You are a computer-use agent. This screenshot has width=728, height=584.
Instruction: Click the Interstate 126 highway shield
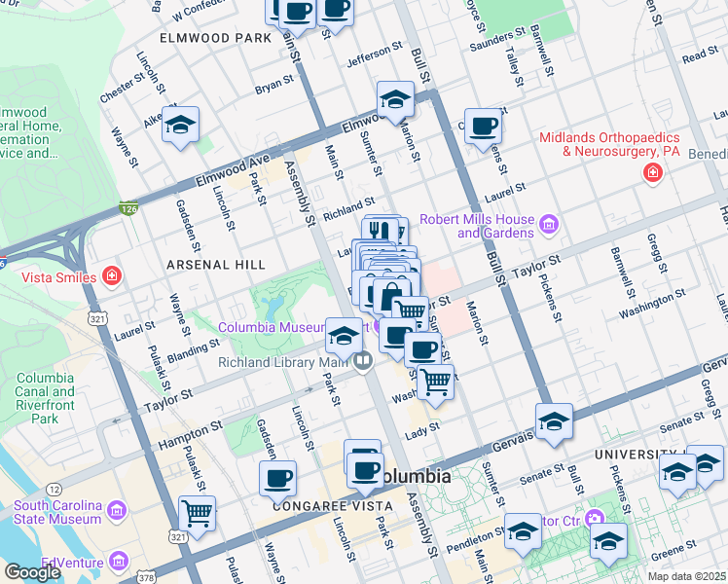tap(128, 208)
